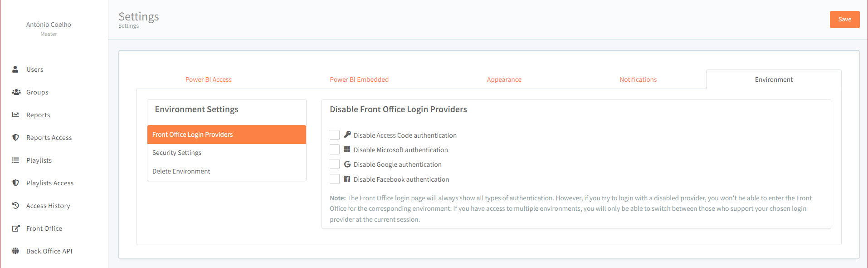The width and height of the screenshot is (868, 268).
Task: Click the Reports Access shield icon
Action: pos(15,137)
